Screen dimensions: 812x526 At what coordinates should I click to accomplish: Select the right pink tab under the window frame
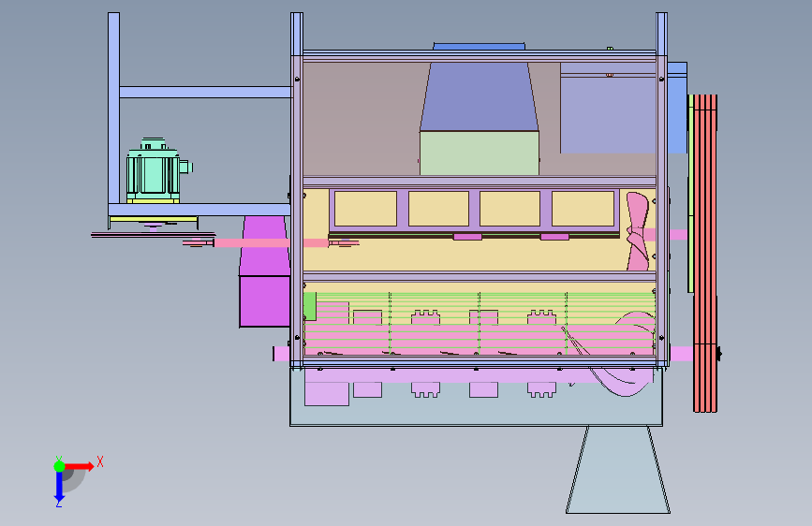(554, 237)
